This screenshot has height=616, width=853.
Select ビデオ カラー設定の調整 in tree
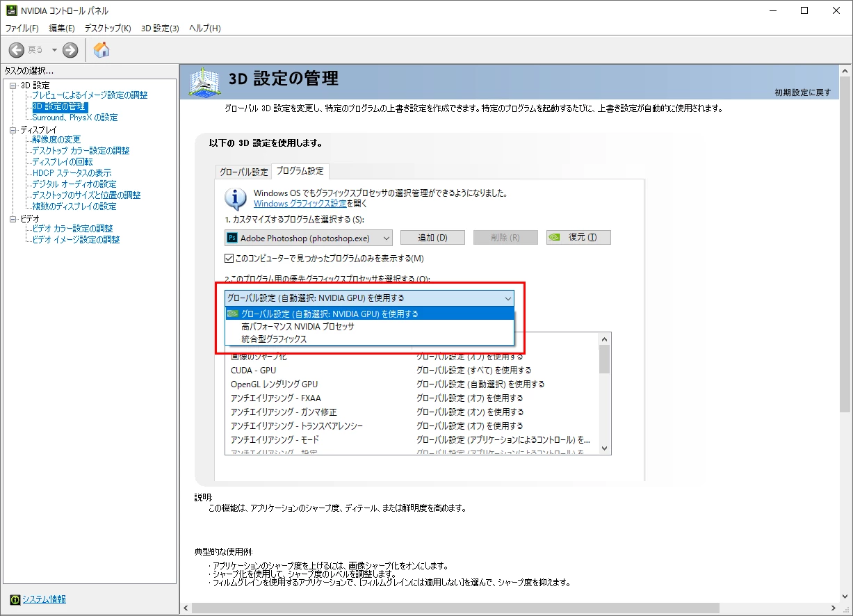point(72,229)
